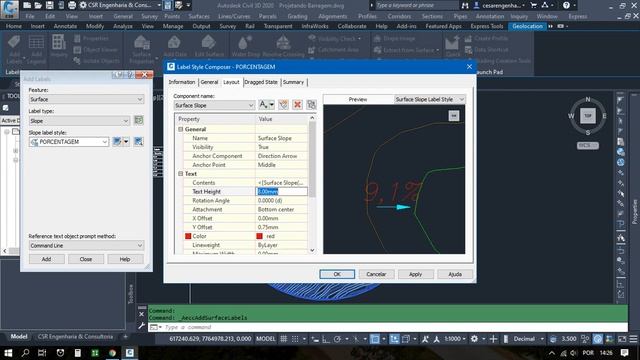Click the Ajuda button
Viewport: 640px width, 360px height.
point(455,274)
